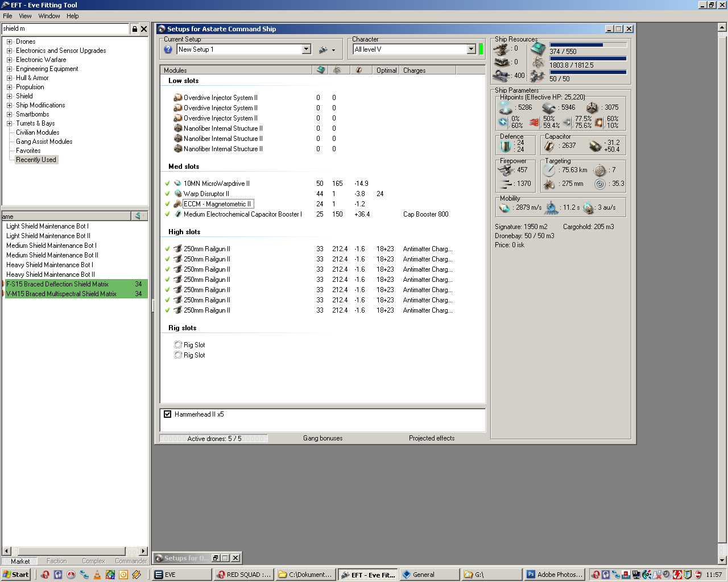Switch to the Gang bonuses tab
This screenshot has width=728, height=582.
coord(323,438)
